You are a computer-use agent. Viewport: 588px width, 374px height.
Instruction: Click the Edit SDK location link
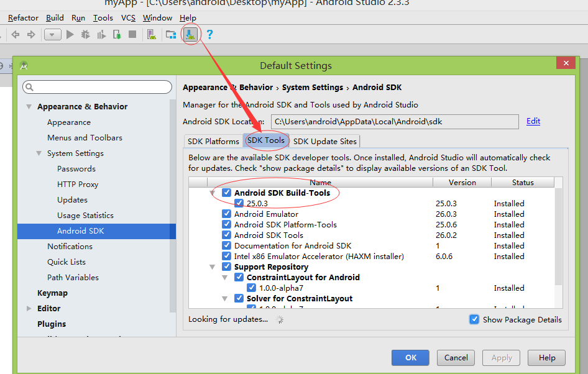coord(533,121)
